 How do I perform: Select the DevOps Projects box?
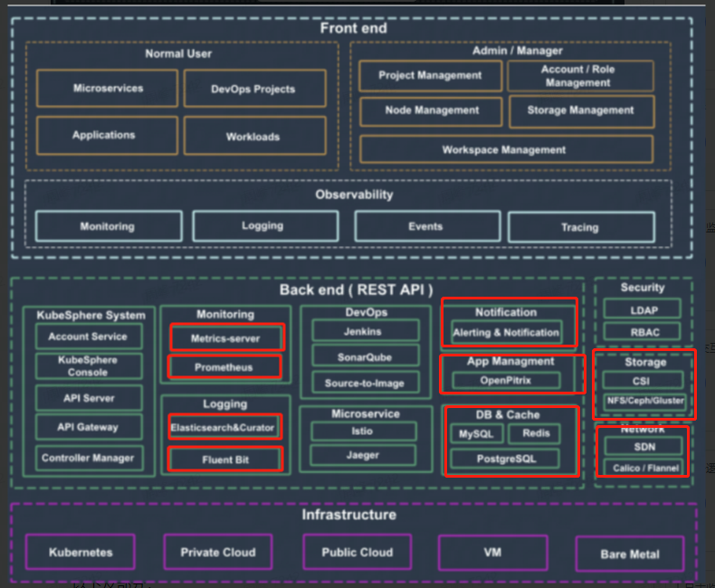255,89
